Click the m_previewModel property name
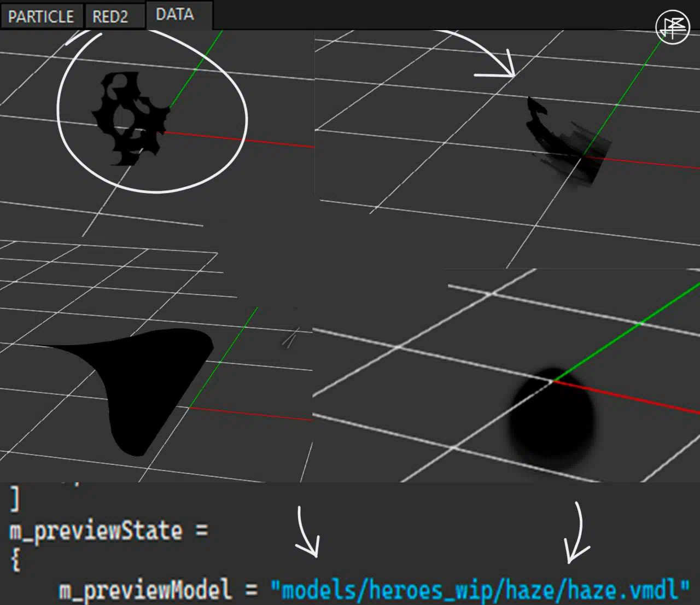 [145, 590]
